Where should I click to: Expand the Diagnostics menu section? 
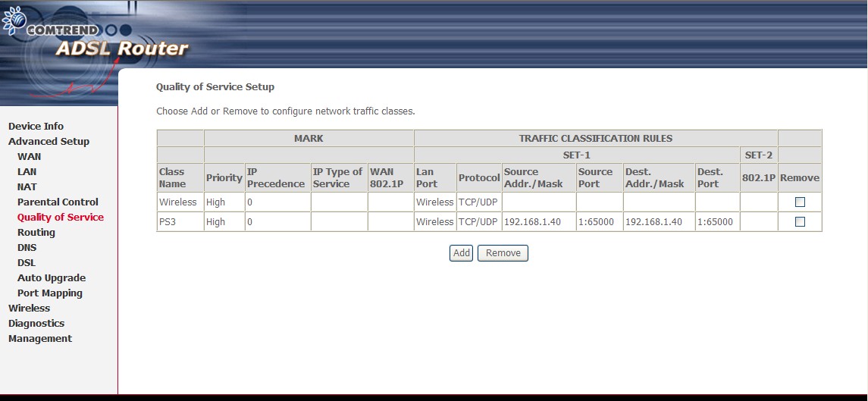point(36,324)
